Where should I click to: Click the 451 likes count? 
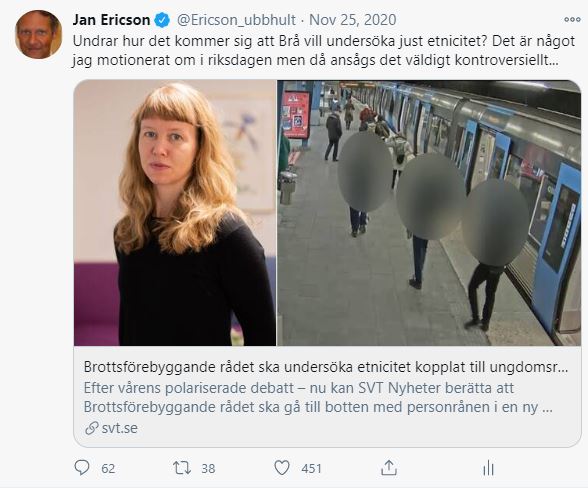[311, 468]
